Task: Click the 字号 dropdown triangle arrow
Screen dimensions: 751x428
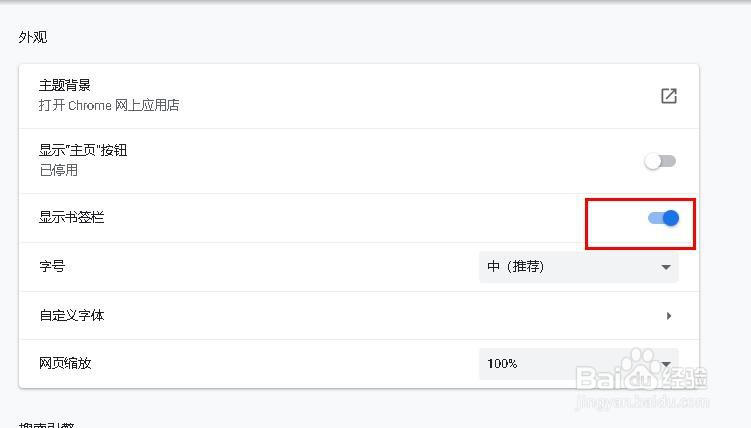Action: 666,267
